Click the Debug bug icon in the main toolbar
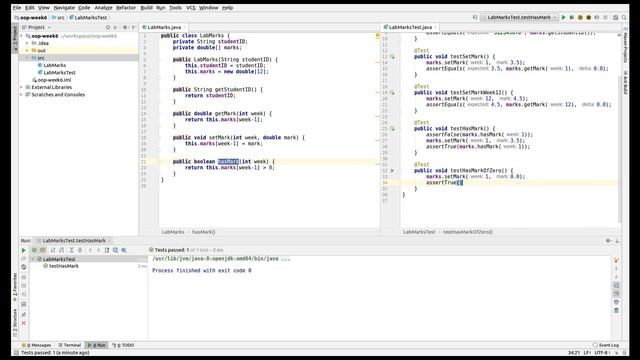Image resolution: width=640 pixels, height=360 pixels. [572, 18]
